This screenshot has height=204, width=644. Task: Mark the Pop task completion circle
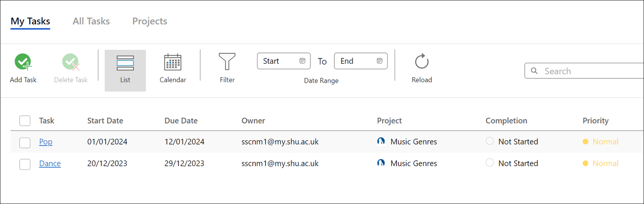pos(490,141)
